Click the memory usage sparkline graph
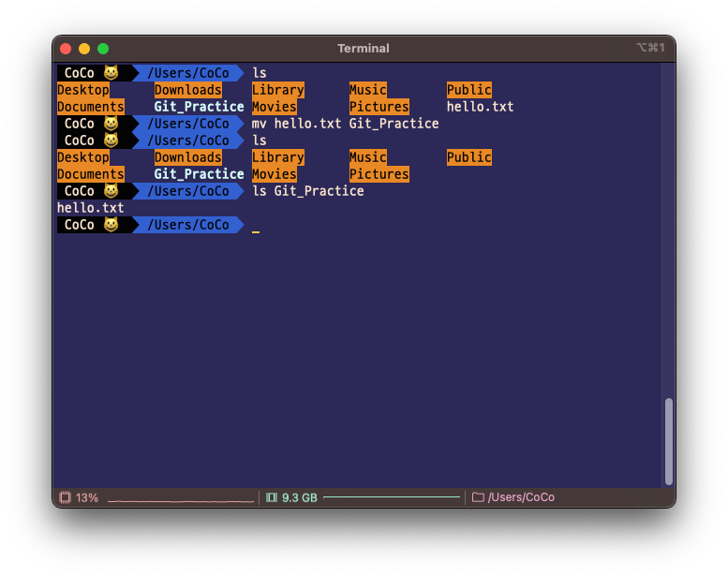728x577 pixels. (392, 497)
